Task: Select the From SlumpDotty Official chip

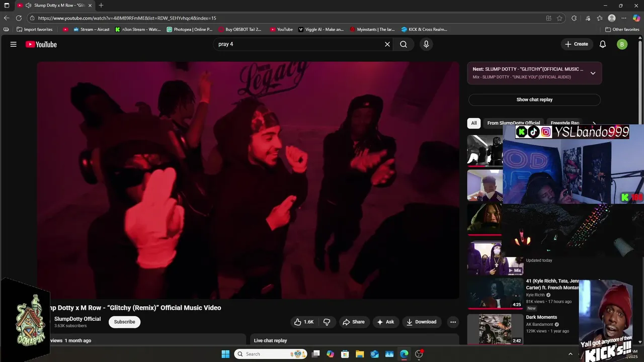Action: 513,123
